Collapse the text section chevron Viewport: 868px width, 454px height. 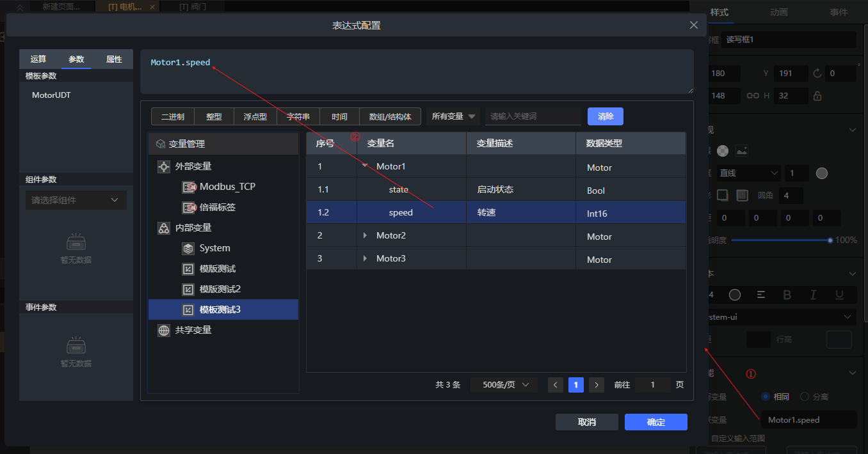point(852,274)
